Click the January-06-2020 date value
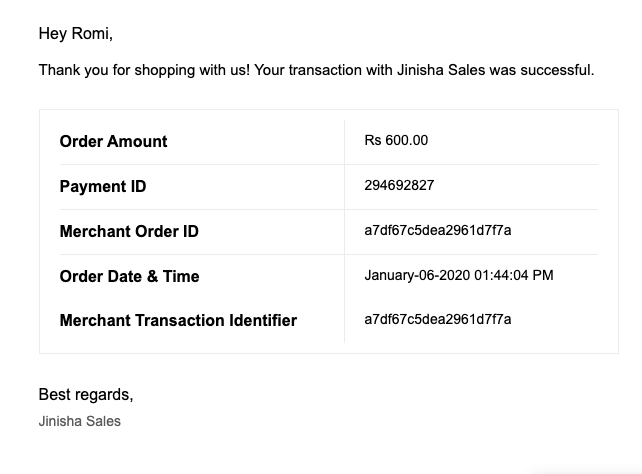642x474 pixels. [x=417, y=275]
